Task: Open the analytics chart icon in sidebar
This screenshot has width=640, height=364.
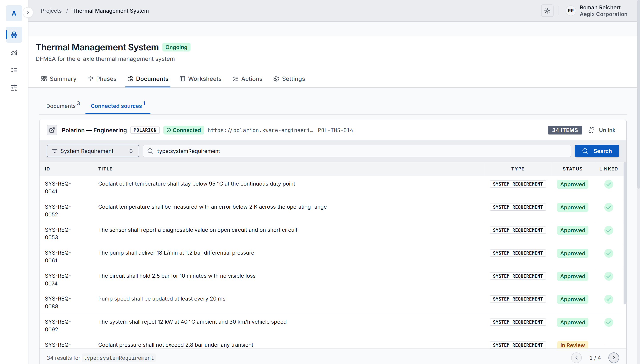Action: pos(14,52)
